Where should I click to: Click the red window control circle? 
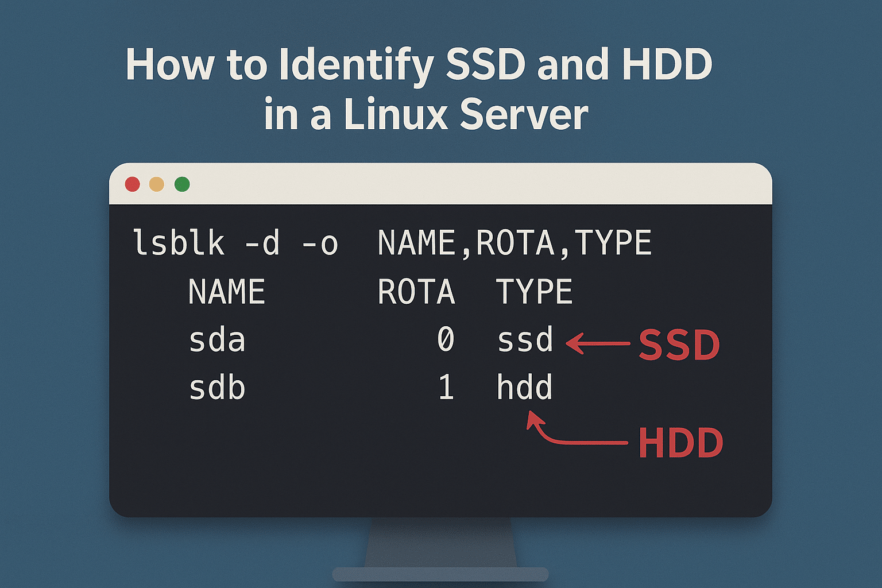(133, 184)
